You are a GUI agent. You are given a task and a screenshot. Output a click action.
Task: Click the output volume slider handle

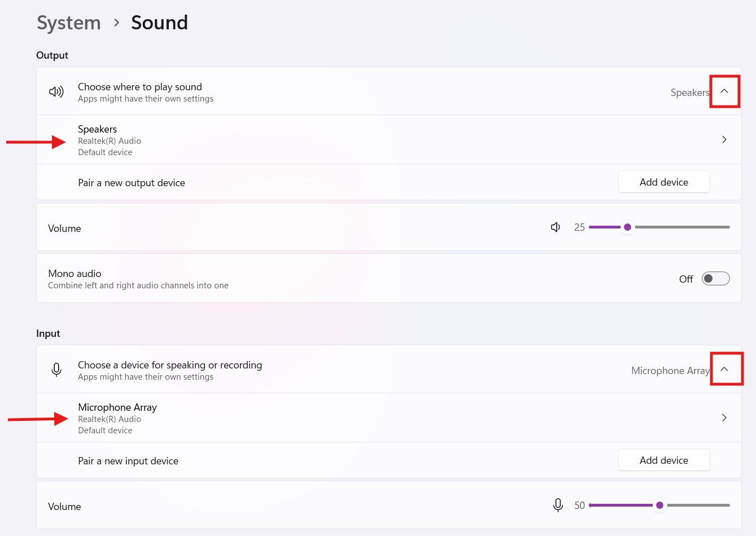pos(627,227)
